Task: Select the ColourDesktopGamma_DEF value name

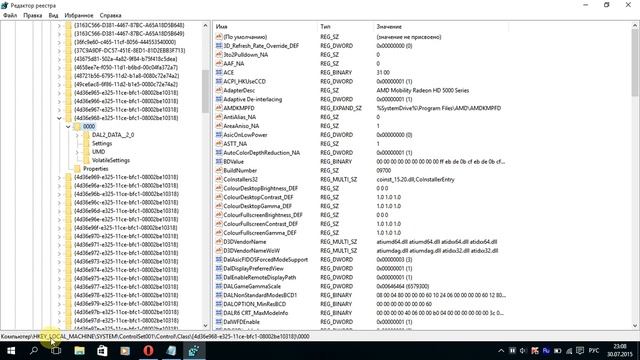Action: coord(258,206)
